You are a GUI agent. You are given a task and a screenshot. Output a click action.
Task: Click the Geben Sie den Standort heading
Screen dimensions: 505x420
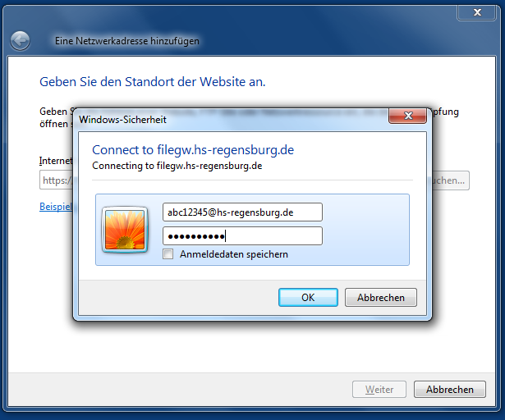pos(153,82)
